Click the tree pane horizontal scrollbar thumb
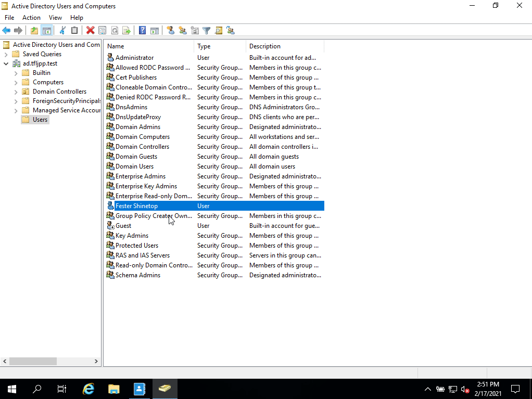Image resolution: width=532 pixels, height=399 pixels. 33,362
